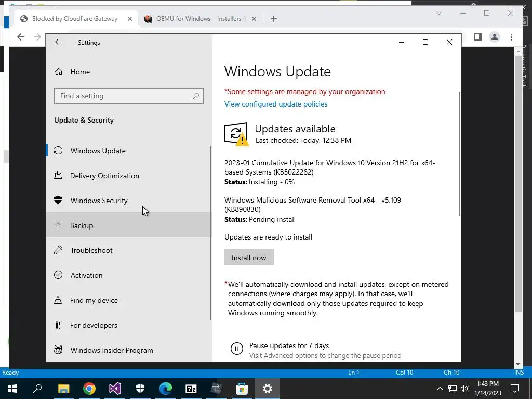Screen dimensions: 532x399
Task: Focus the Find a setting search box
Action: pos(129,96)
